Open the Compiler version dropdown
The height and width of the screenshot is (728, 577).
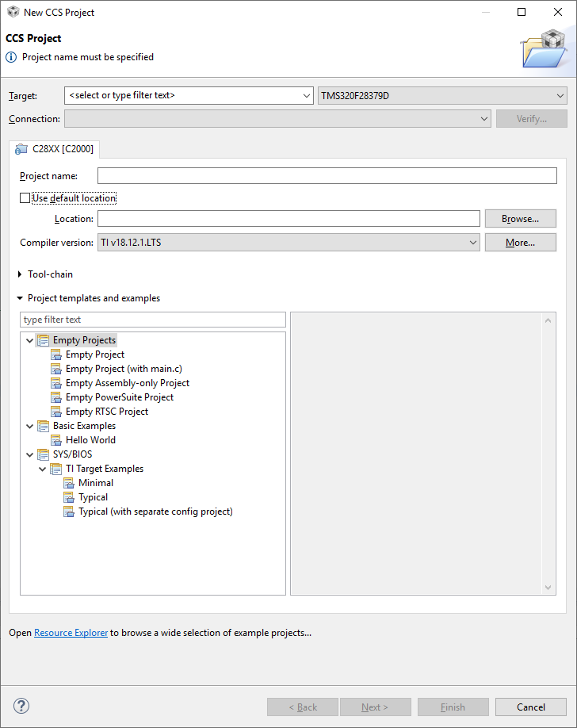[472, 242]
